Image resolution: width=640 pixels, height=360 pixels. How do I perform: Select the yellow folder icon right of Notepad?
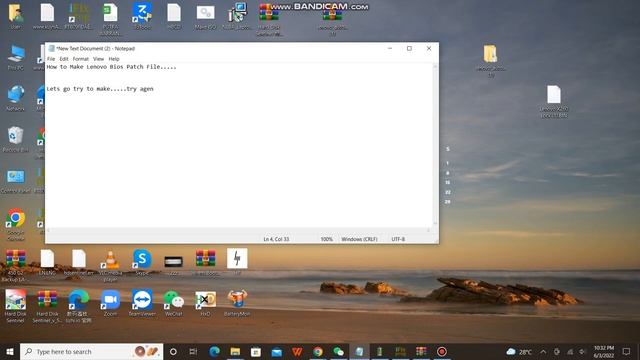(491, 60)
